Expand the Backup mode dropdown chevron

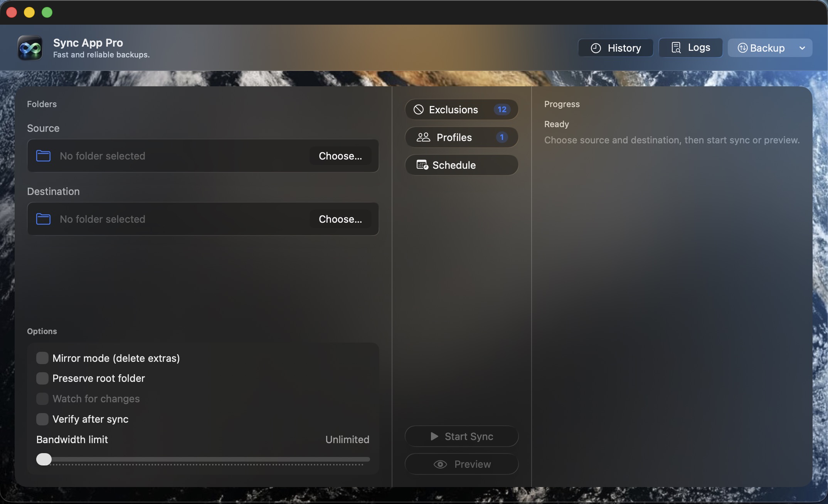click(x=802, y=48)
